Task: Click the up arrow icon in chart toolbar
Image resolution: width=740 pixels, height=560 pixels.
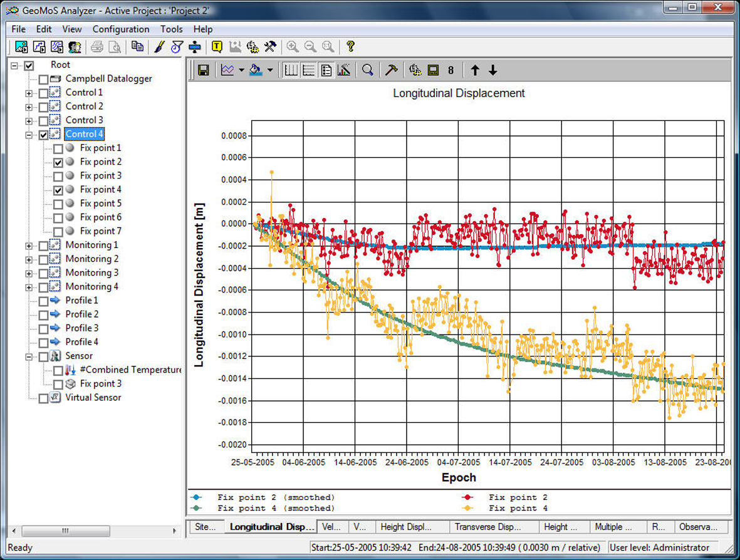Action: 475,70
